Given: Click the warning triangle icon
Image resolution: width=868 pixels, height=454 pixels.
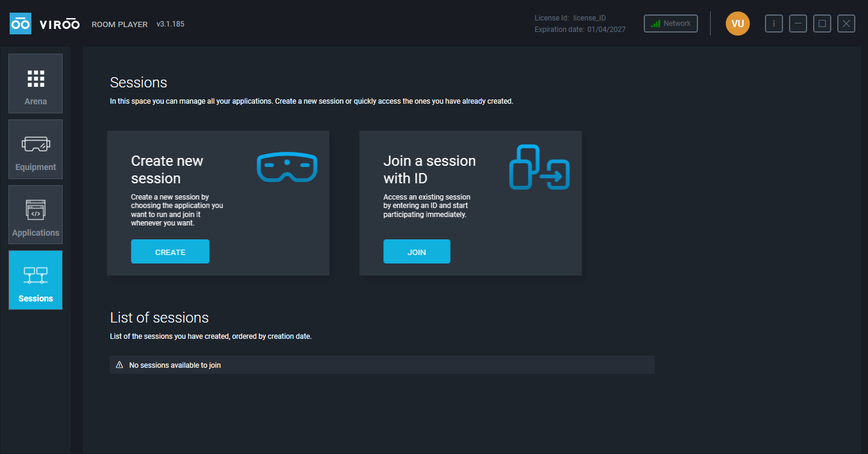Looking at the screenshot, I should (119, 365).
